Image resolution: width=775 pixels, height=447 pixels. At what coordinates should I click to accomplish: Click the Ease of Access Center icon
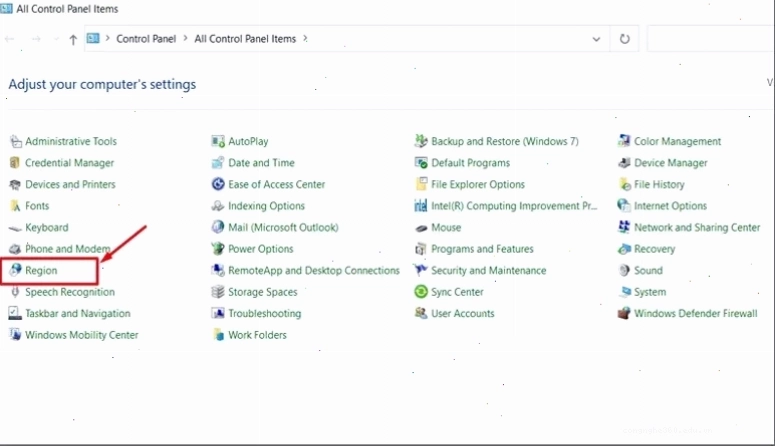218,184
